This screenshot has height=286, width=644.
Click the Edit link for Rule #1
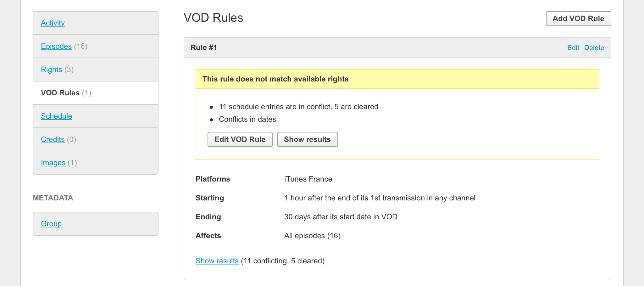tap(573, 48)
